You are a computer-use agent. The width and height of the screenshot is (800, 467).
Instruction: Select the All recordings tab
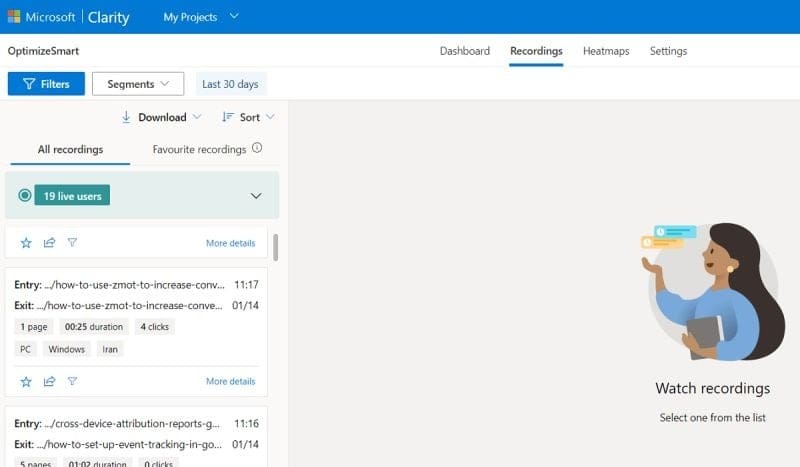pyautogui.click(x=70, y=150)
